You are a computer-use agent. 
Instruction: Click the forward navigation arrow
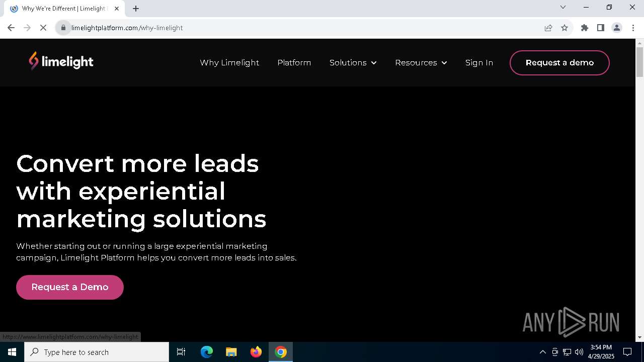pyautogui.click(x=27, y=28)
